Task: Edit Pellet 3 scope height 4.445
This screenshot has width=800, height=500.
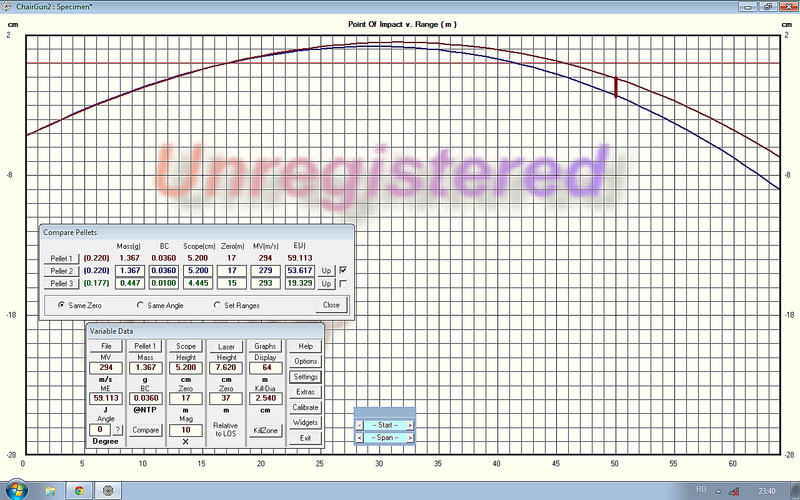Action: 198,283
